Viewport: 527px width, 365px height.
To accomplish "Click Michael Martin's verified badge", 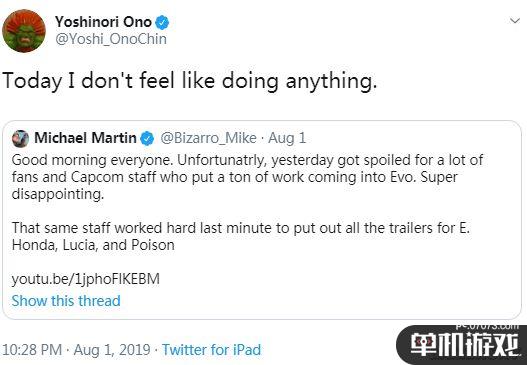I will tap(147, 138).
